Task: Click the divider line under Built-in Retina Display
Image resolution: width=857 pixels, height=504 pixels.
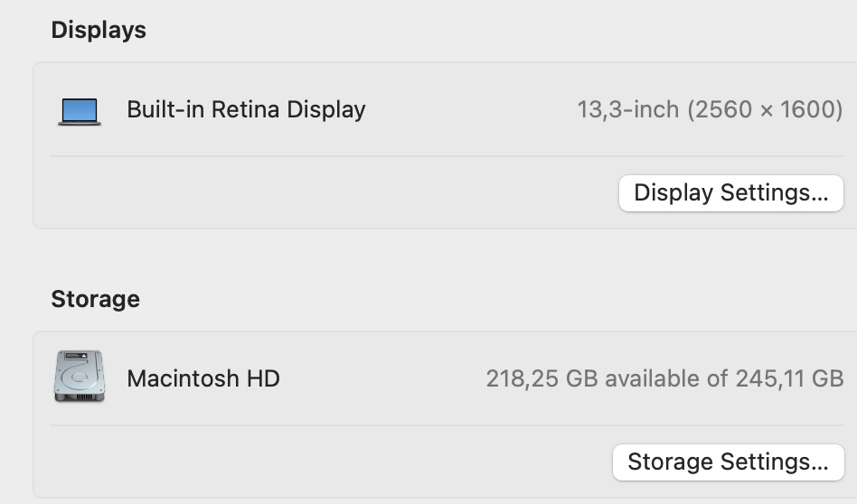Action: point(447,156)
